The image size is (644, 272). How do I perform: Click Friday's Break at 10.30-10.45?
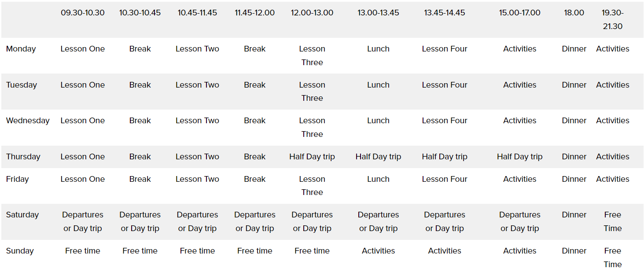point(140,179)
